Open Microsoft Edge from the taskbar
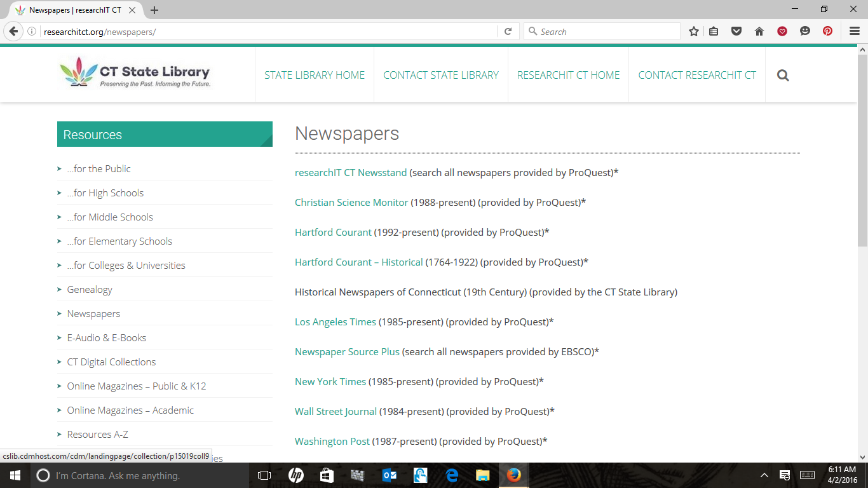The image size is (868, 488). point(452,475)
